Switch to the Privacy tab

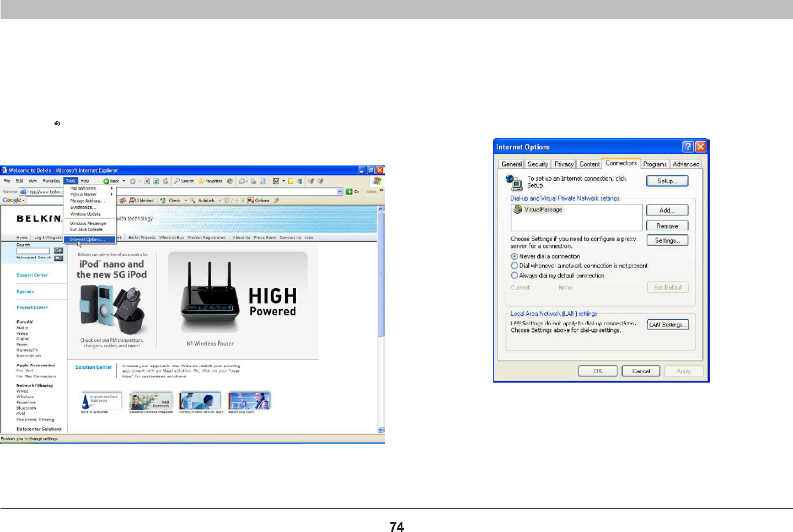(564, 164)
